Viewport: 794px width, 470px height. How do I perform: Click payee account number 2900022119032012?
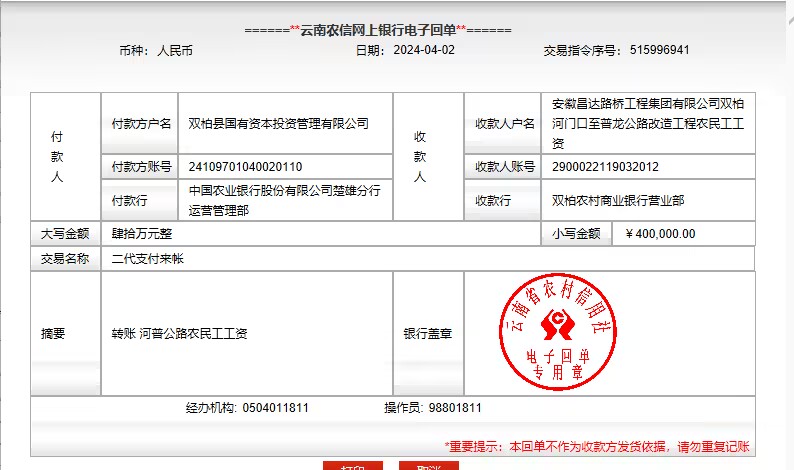tap(605, 167)
